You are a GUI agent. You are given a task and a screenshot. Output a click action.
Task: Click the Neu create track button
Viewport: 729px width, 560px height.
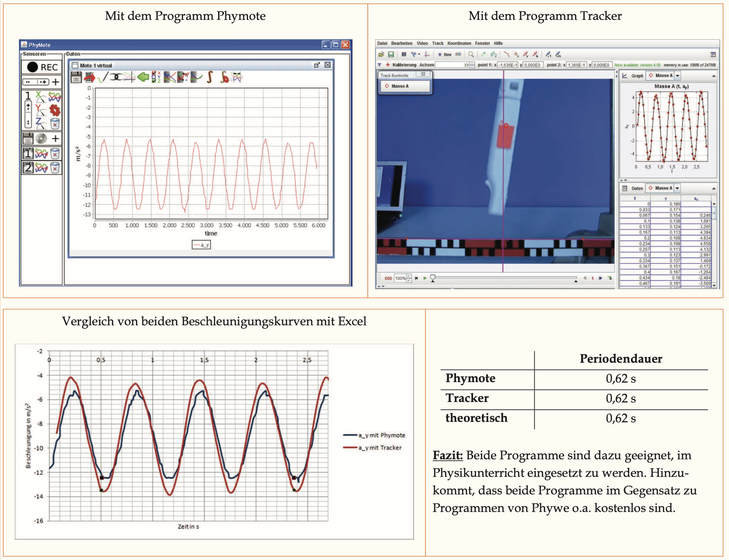[444, 55]
